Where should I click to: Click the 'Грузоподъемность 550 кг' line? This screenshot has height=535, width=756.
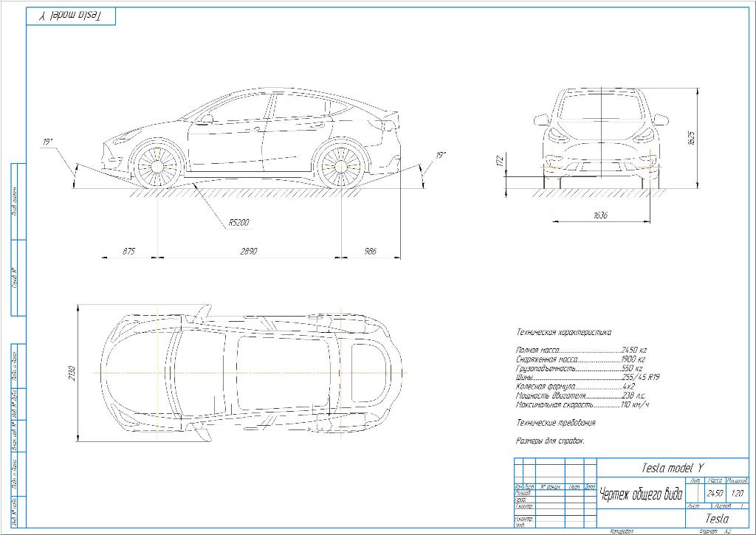[579, 368]
